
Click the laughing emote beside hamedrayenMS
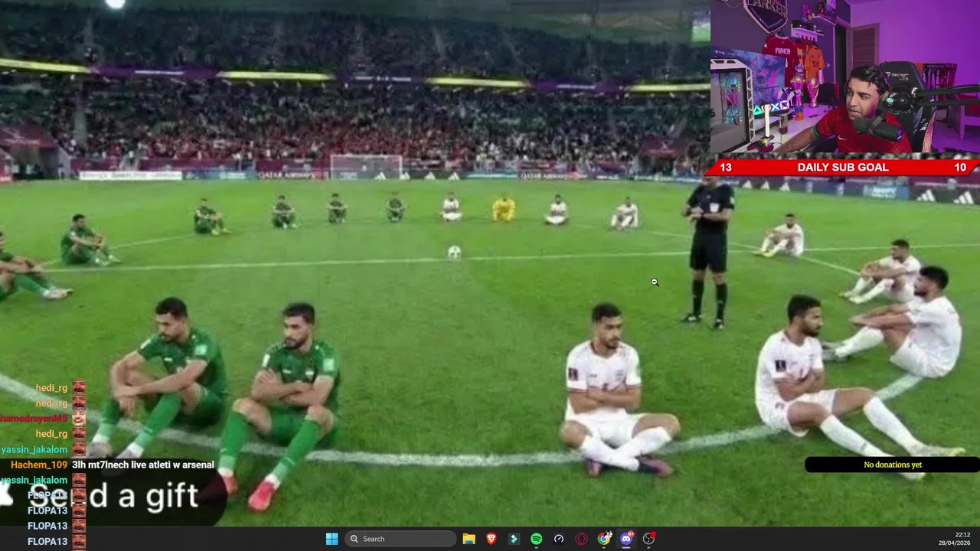(79, 419)
